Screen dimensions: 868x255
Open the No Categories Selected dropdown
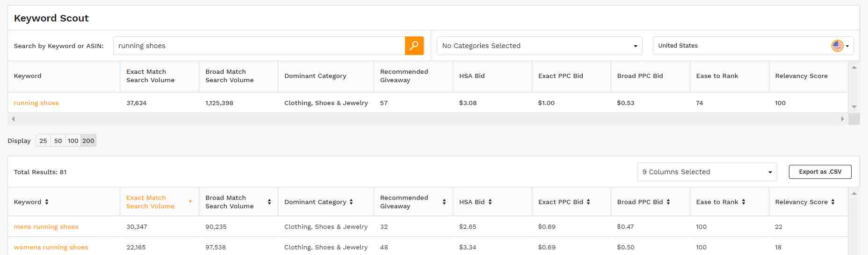point(540,46)
